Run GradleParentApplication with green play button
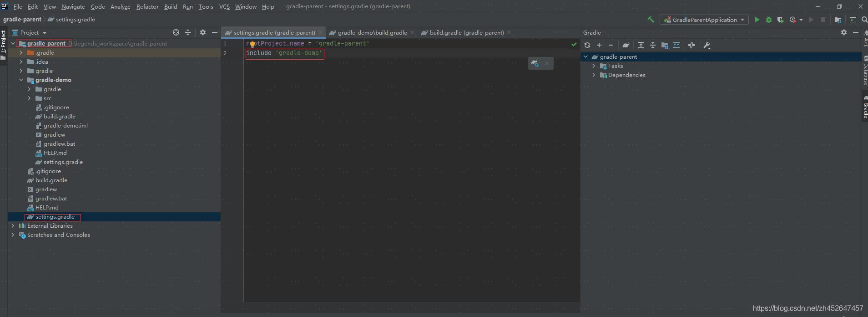 pyautogui.click(x=757, y=20)
